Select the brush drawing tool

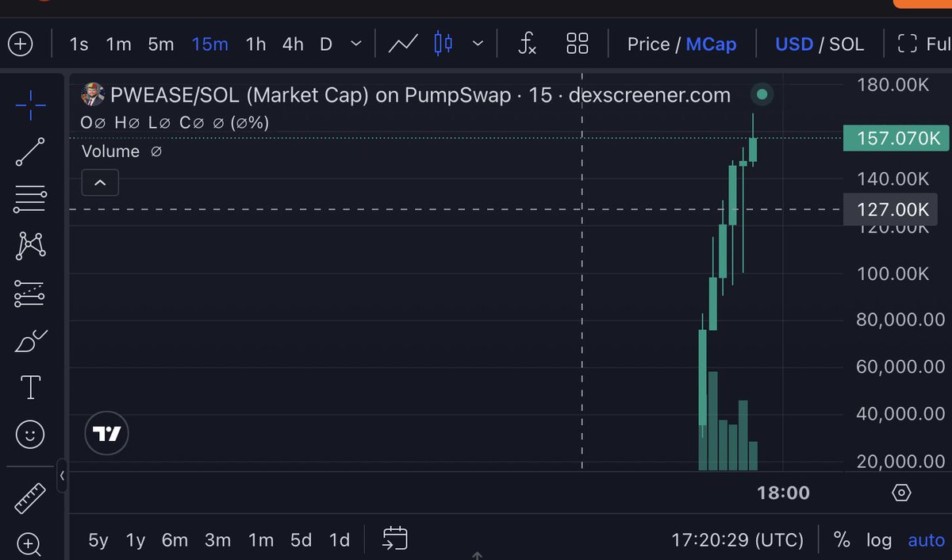[30, 341]
